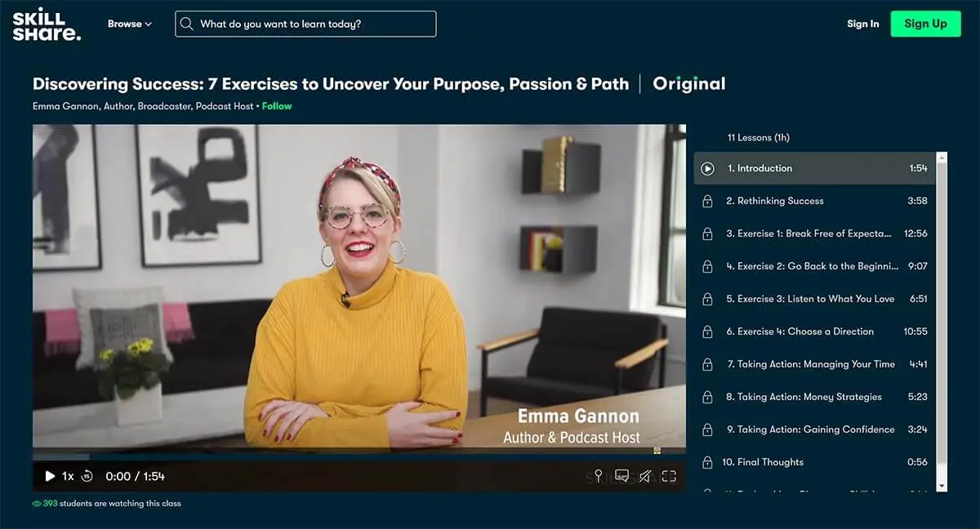Open the Browse dropdown menu

tap(130, 24)
